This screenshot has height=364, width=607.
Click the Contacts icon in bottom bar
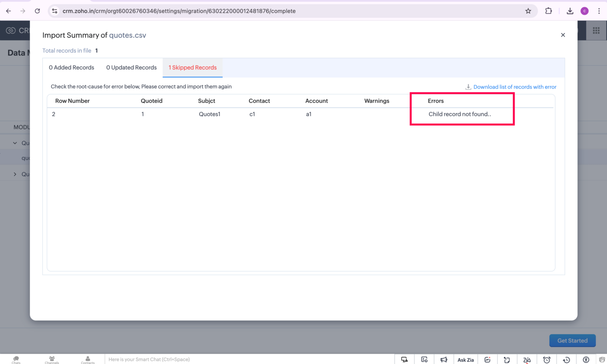pos(88,360)
